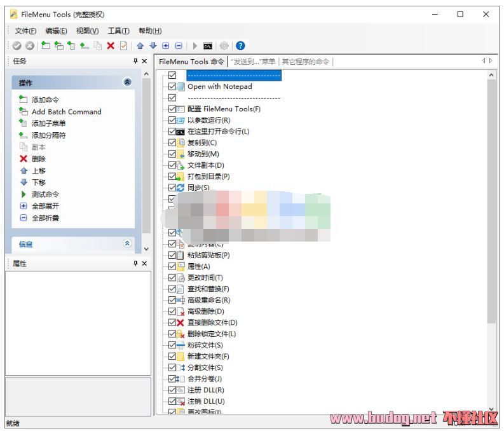Image resolution: width=504 pixels, height=431 pixels.
Task: Click the add separator toolbar icon
Action: point(85,46)
